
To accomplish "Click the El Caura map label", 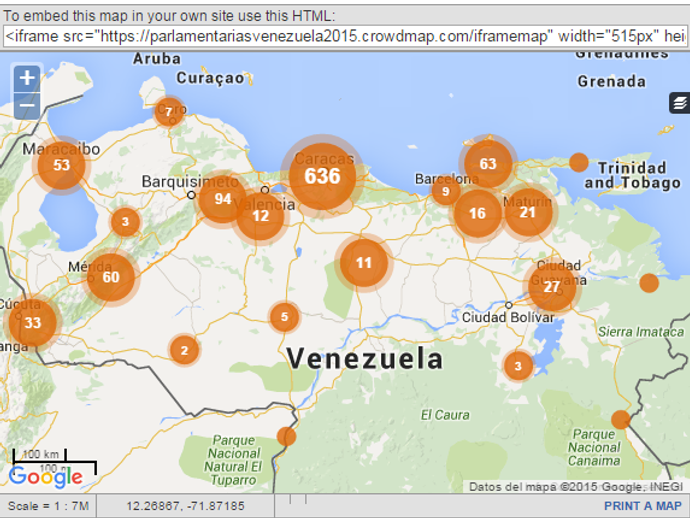I will 445,415.
